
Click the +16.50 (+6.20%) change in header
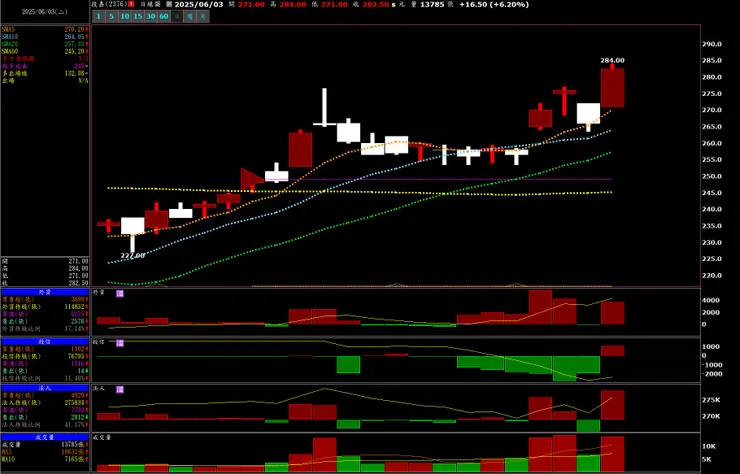click(x=494, y=4)
